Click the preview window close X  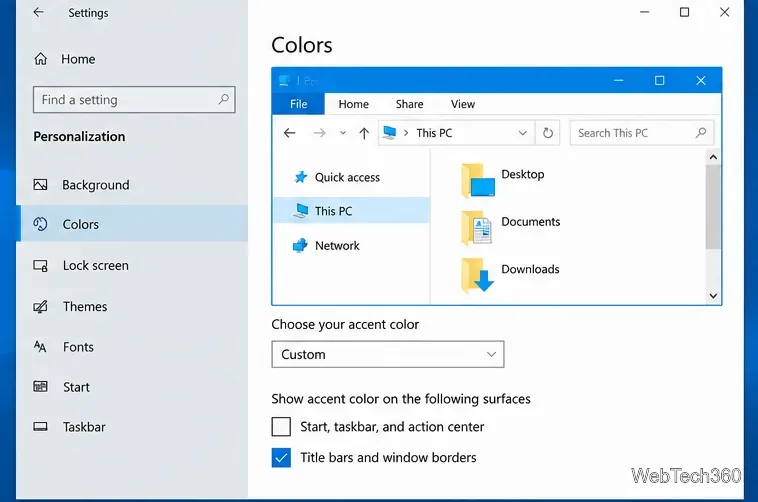point(700,80)
